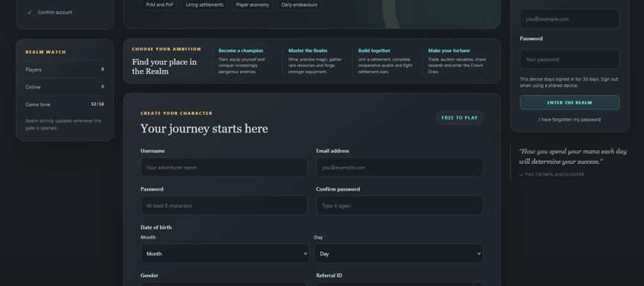Click the 'Daily endeavours' tag
Screen dimensions: 644x286
[x=299, y=5]
